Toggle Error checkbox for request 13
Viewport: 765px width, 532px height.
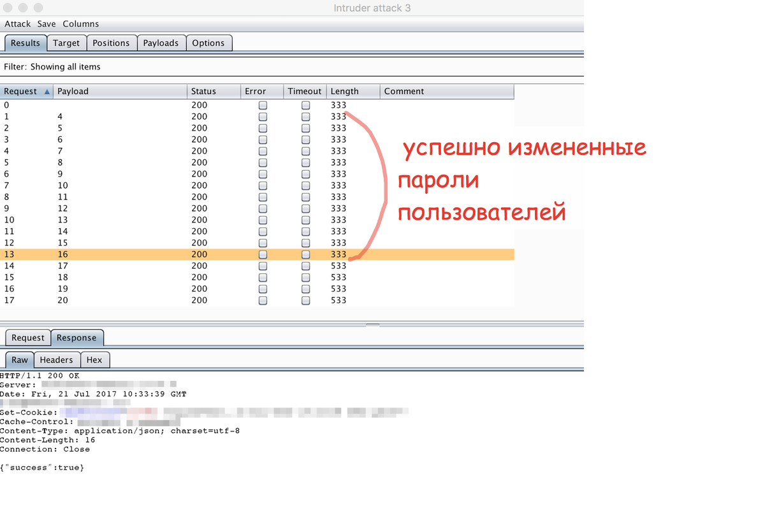pos(263,254)
